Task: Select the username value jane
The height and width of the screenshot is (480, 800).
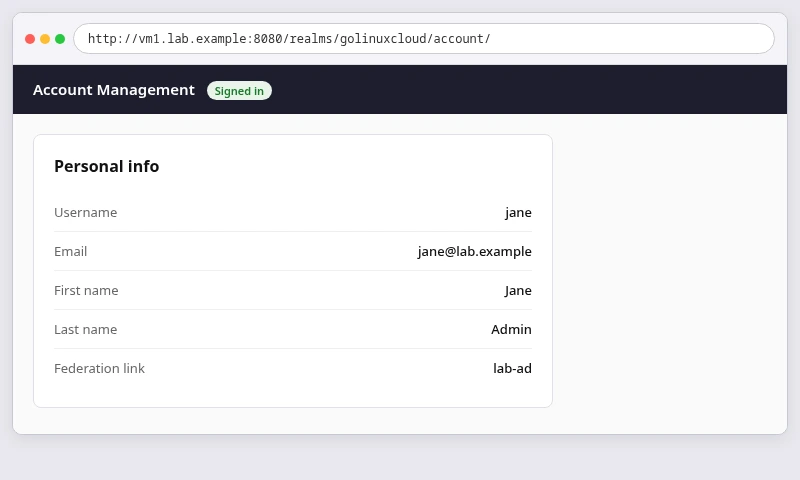Action: (x=518, y=213)
